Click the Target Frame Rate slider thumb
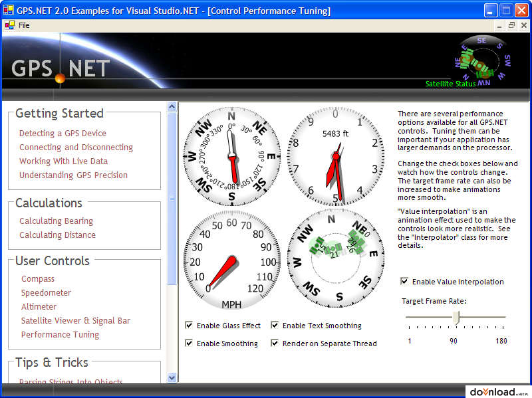Viewport: 532px width, 398px height. (456, 318)
